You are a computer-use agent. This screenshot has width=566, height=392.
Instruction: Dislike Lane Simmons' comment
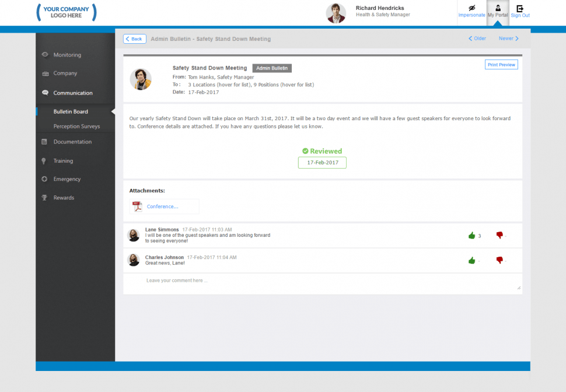(499, 235)
